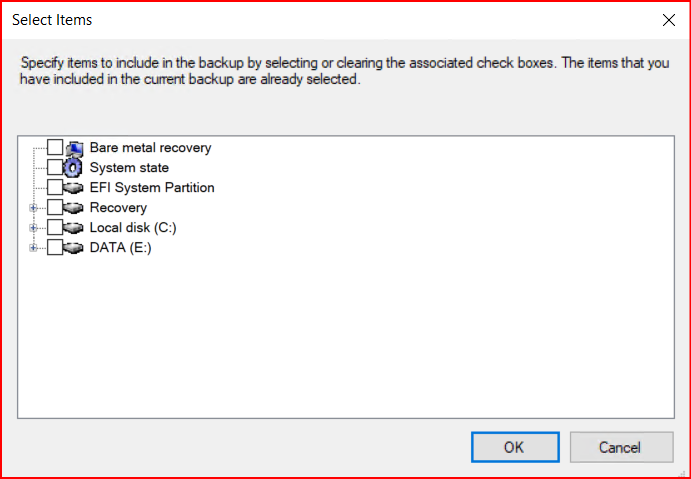Check the Bare metal recovery checkbox

(55, 148)
